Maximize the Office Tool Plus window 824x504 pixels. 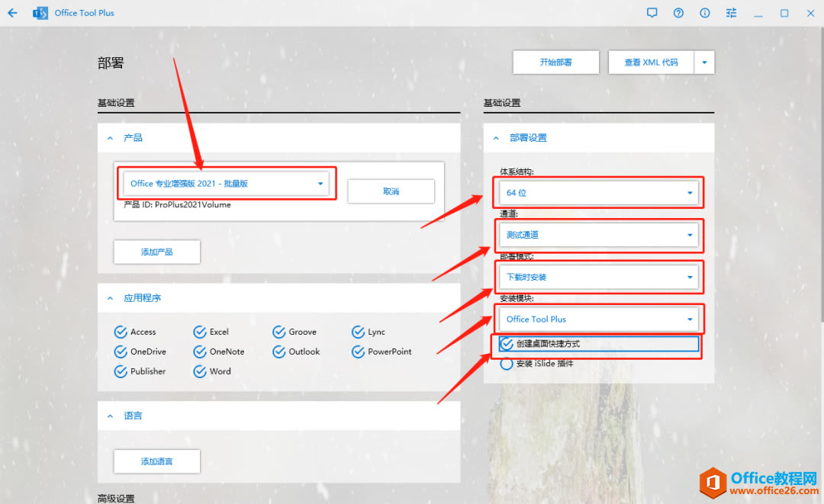point(784,13)
